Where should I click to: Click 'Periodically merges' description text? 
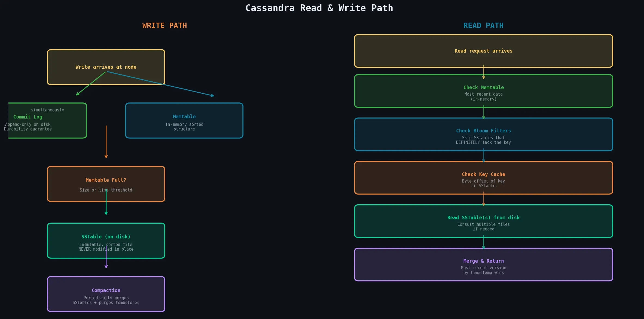[x=106, y=298]
